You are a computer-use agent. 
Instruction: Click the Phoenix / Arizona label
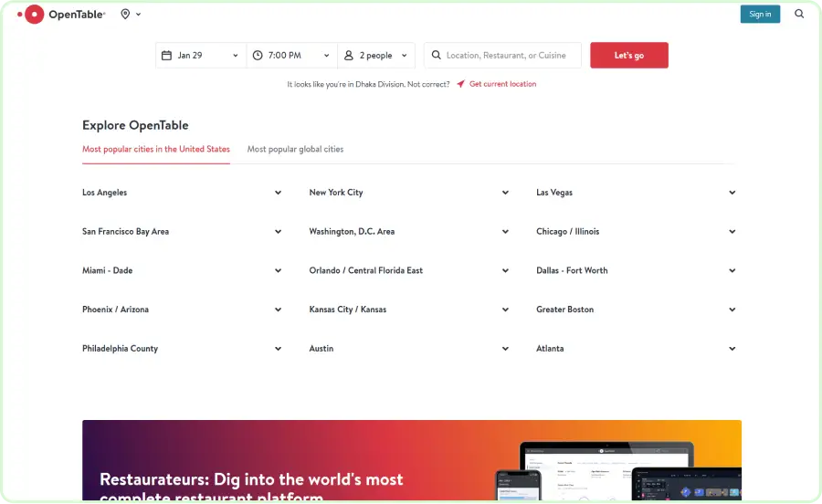click(x=115, y=310)
